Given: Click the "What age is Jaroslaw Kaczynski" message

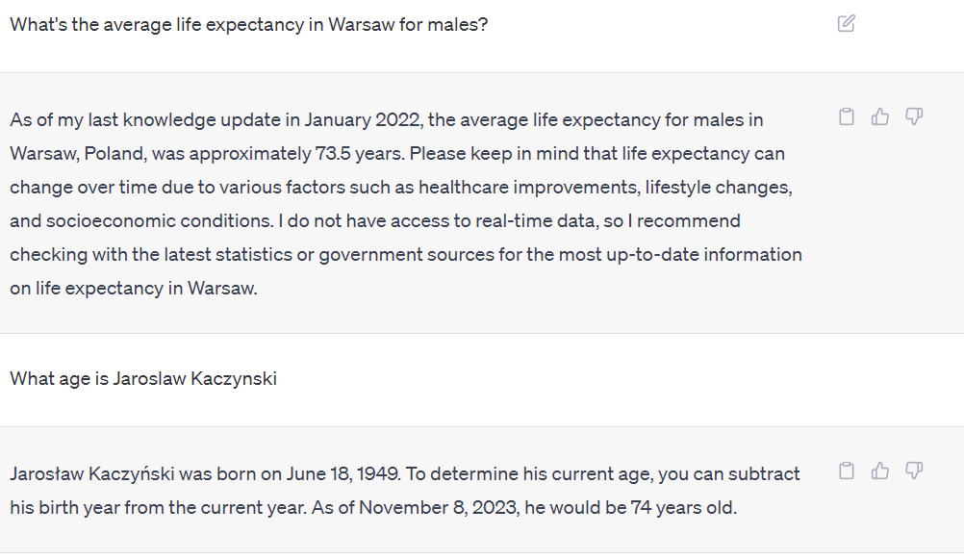Looking at the screenshot, I should click(x=143, y=378).
